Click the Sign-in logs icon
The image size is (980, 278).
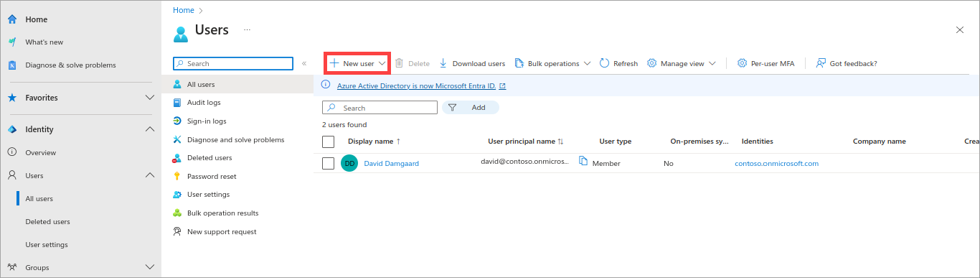click(177, 121)
